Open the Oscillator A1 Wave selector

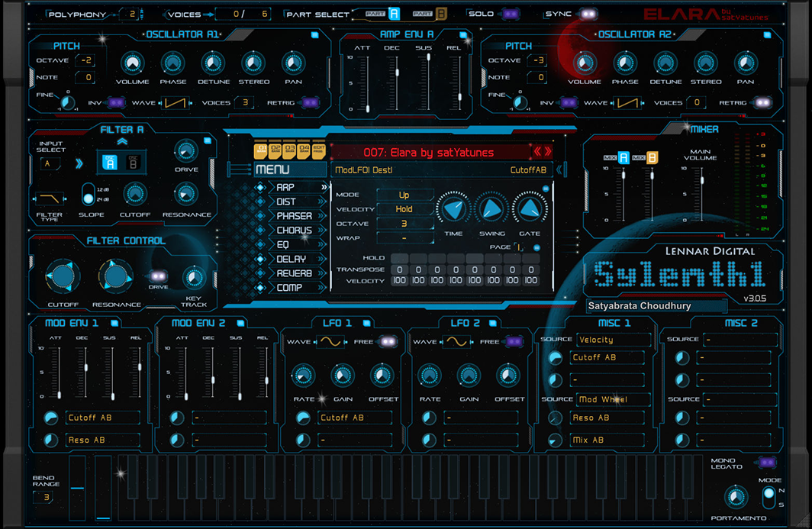pos(175,103)
